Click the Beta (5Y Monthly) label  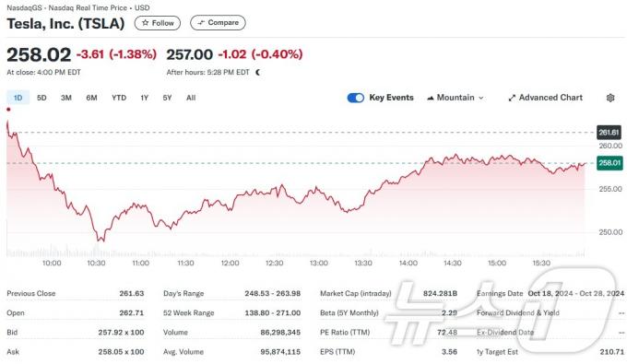[x=349, y=313]
